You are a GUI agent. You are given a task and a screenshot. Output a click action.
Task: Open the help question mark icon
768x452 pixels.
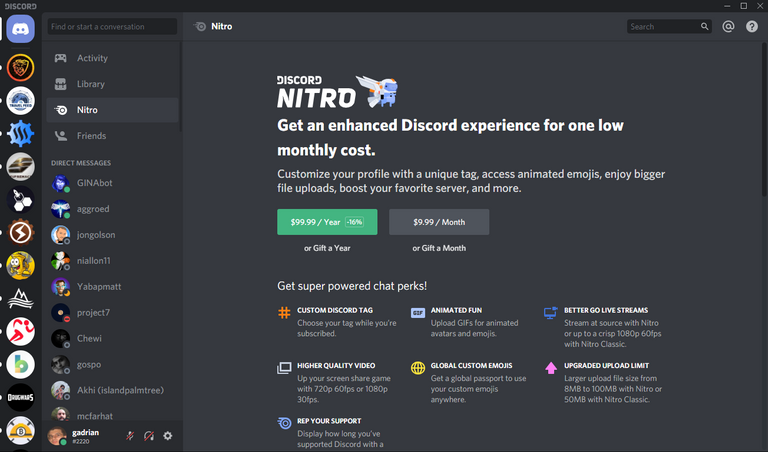(752, 26)
